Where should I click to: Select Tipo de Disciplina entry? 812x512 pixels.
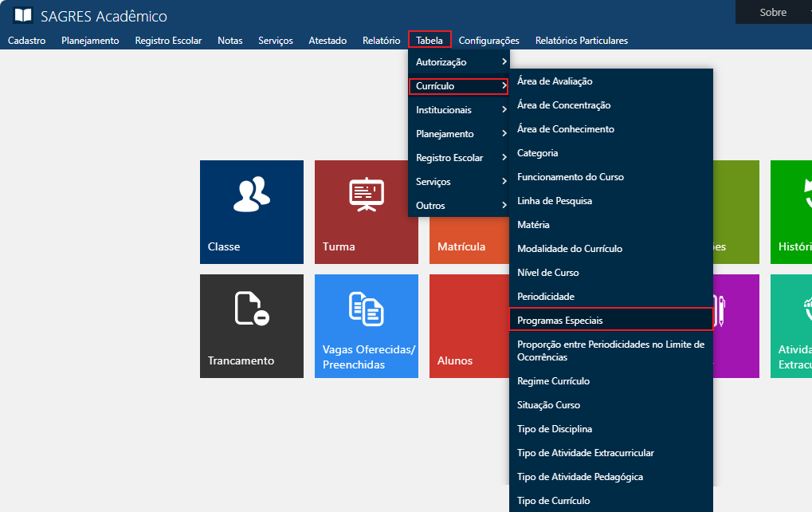[554, 429]
